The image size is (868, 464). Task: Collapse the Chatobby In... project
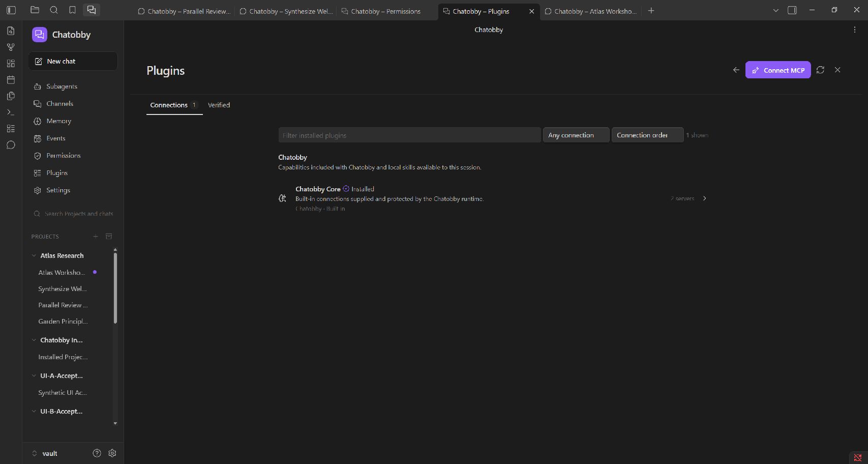[34, 340]
